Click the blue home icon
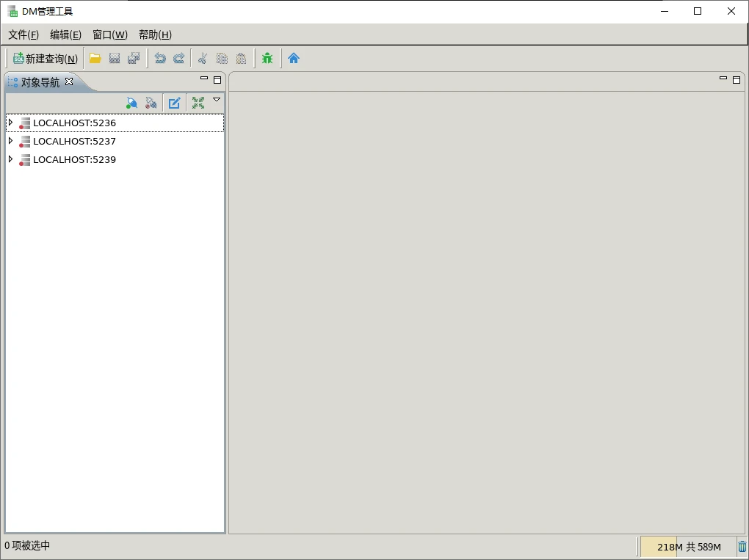749x560 pixels. pyautogui.click(x=294, y=59)
